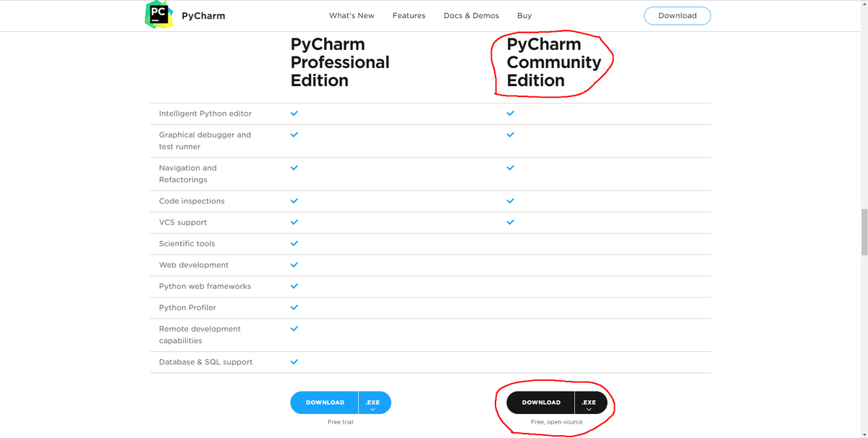Image resolution: width=868 pixels, height=438 pixels.
Task: Click Community checkmark for Intelligent Python editor
Action: pyautogui.click(x=511, y=114)
